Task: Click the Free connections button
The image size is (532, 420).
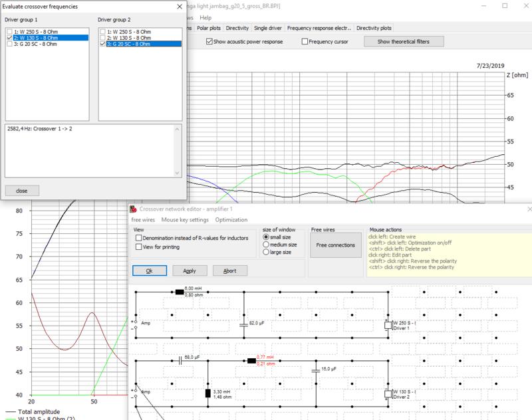Action: tap(335, 245)
